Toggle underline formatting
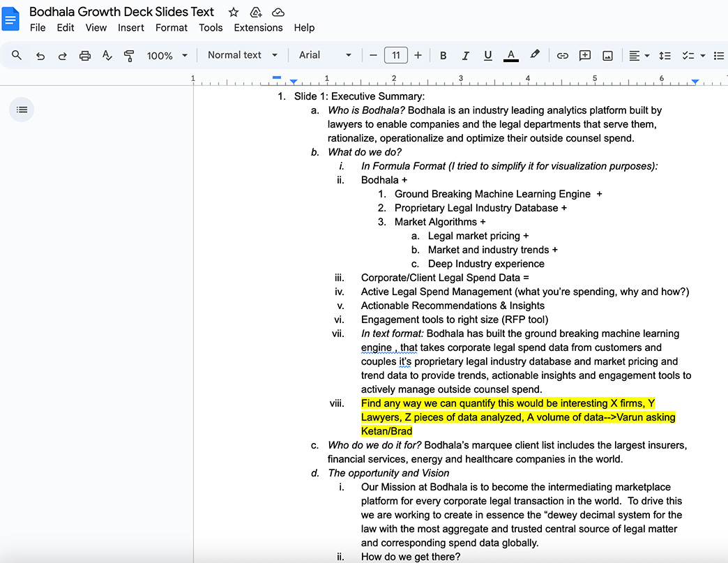728x563 pixels. (x=487, y=56)
